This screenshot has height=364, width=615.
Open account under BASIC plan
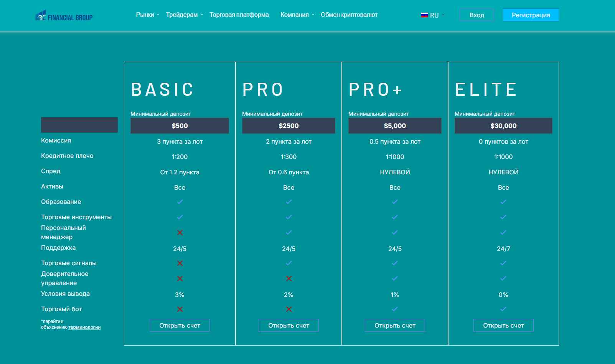180,325
